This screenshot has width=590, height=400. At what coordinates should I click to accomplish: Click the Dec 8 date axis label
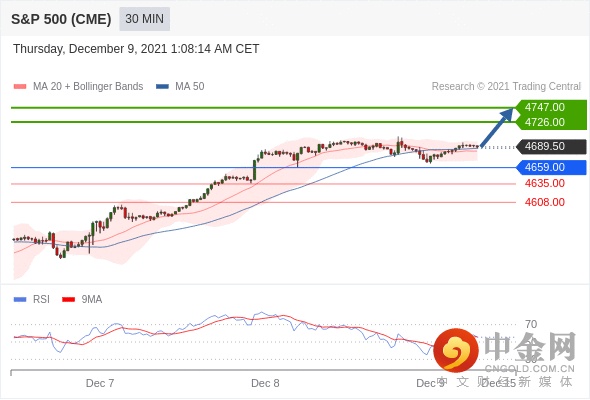point(265,383)
